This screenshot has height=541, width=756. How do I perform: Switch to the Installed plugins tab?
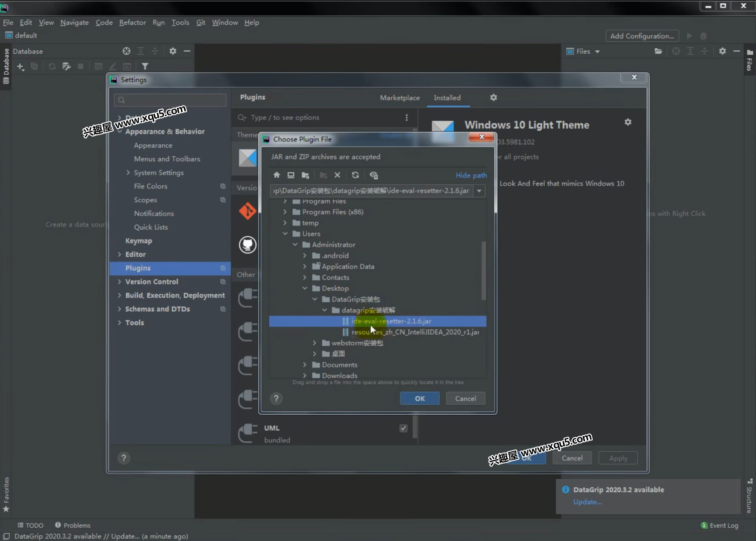(x=447, y=98)
